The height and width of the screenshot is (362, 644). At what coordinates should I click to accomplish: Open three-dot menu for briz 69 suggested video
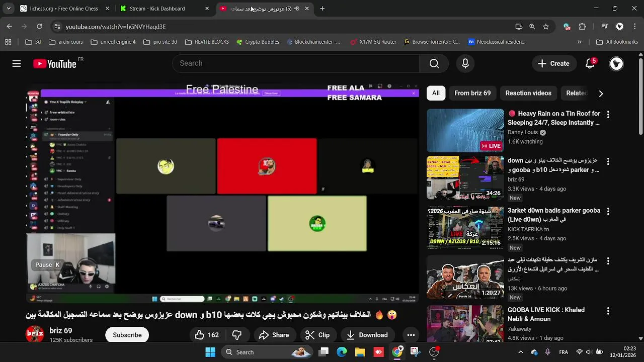pyautogui.click(x=608, y=161)
